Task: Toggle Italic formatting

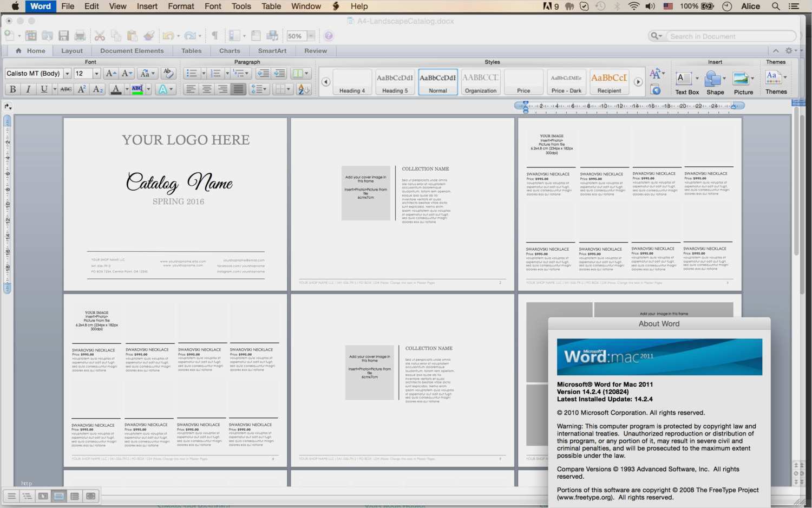Action: coord(28,89)
